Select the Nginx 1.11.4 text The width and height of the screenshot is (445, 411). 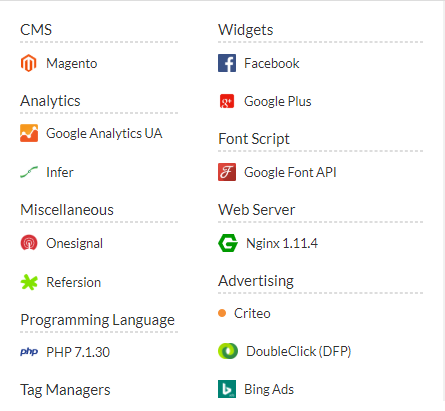point(282,243)
